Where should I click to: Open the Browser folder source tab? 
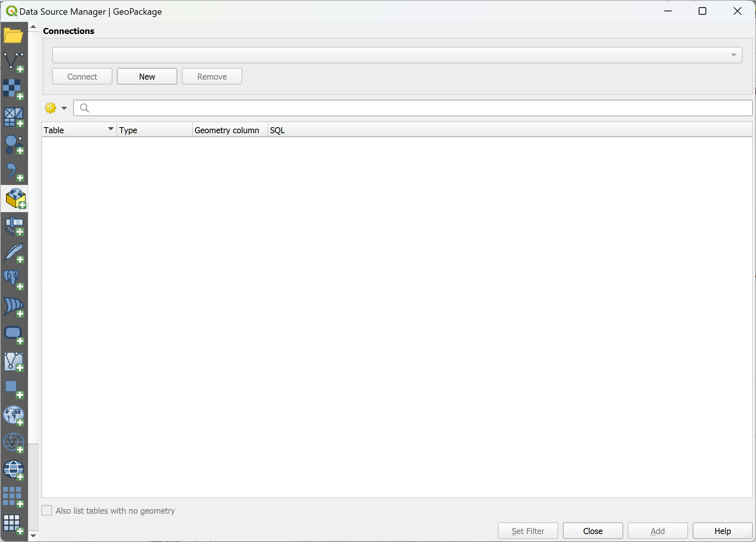14,36
